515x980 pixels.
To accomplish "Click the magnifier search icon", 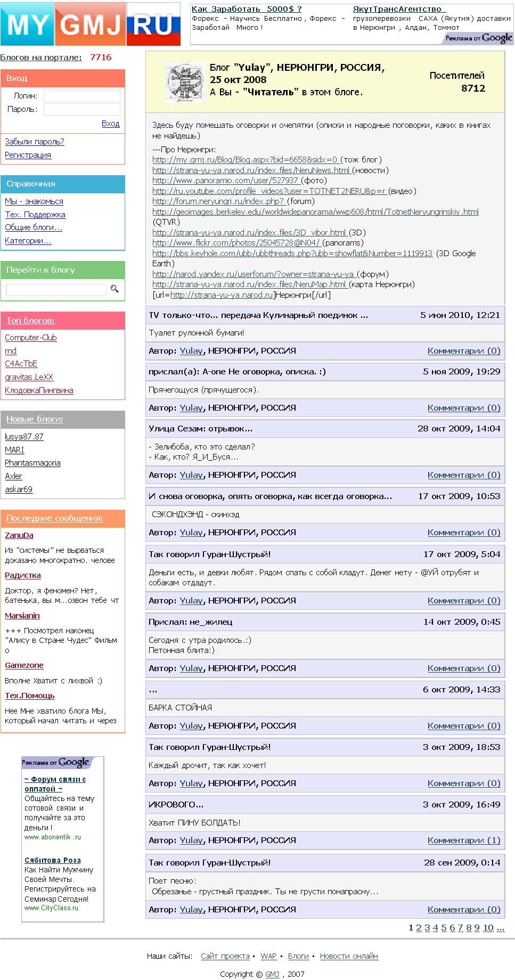I will pos(114,289).
